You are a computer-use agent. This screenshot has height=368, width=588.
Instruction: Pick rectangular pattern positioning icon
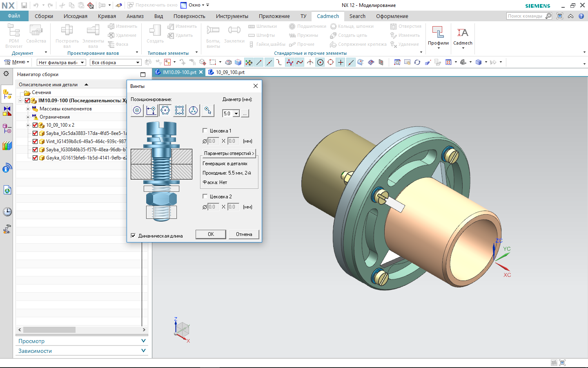coord(179,110)
